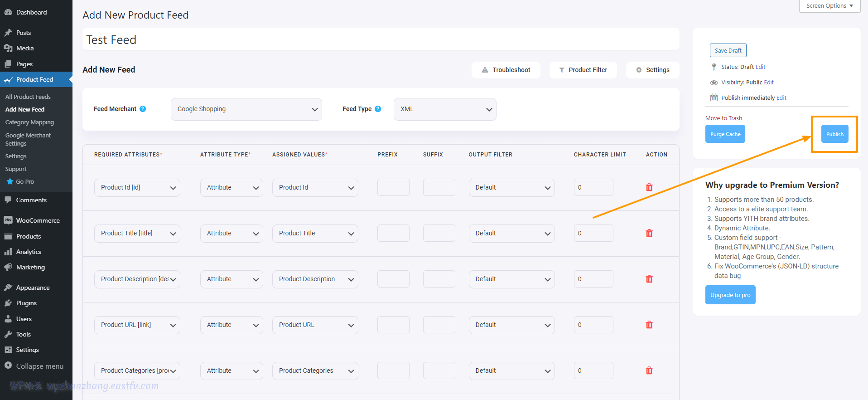Remove the Product Categories row via trash icon

(649, 371)
